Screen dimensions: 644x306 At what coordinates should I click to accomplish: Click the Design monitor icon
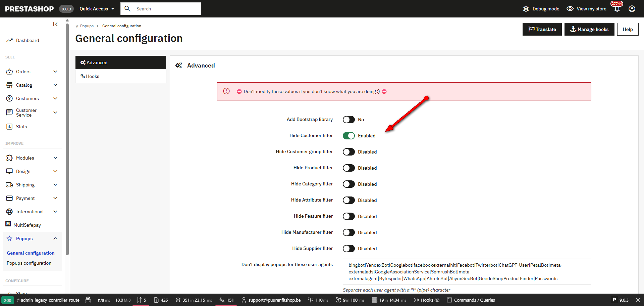pos(9,171)
